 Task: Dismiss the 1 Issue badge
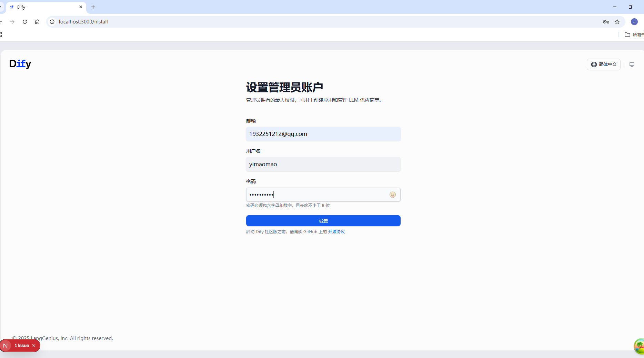tap(34, 346)
